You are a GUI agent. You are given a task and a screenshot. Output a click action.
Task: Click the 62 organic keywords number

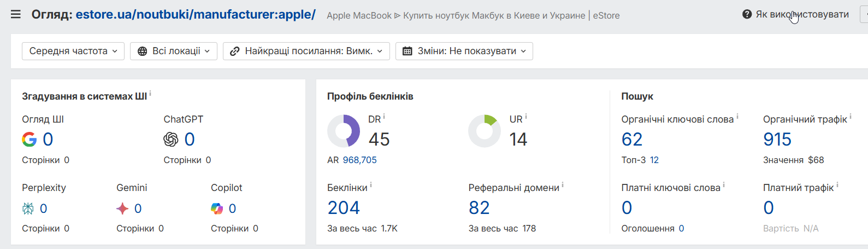pos(632,140)
